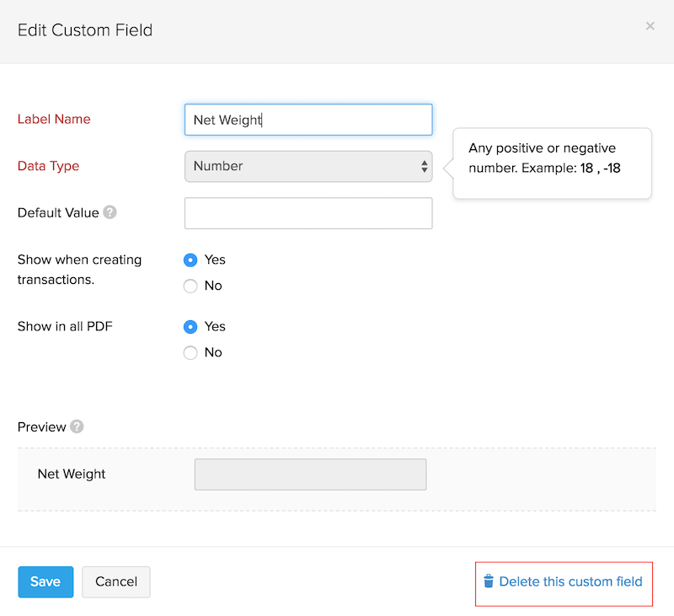
Task: Select Yes for Show when creating transactions
Action: [x=190, y=260]
